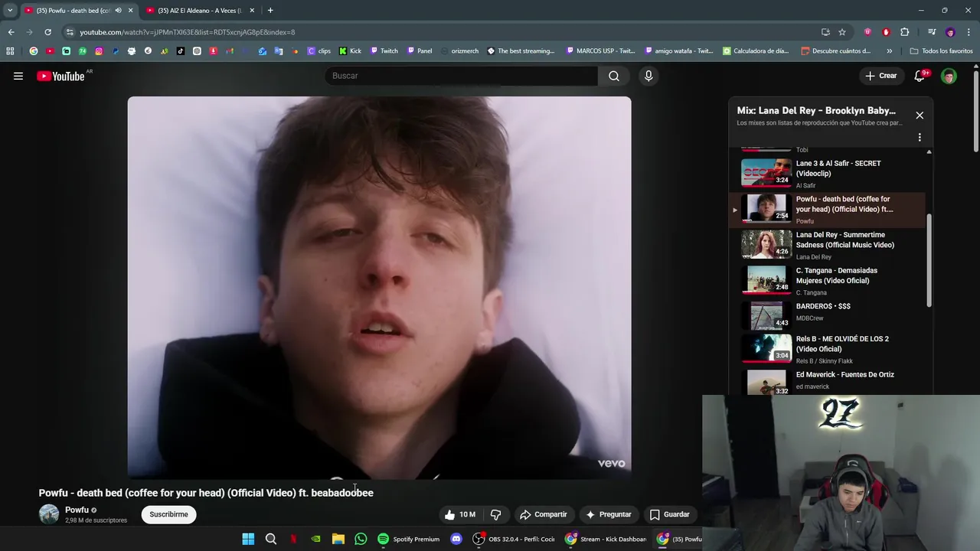The image size is (980, 551).
Task: Open orizmerch bookmark
Action: (458, 51)
